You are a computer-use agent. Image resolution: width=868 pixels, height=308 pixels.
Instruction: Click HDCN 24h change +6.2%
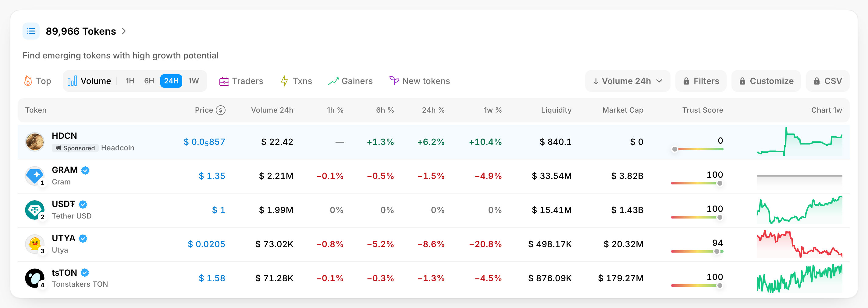pos(431,142)
